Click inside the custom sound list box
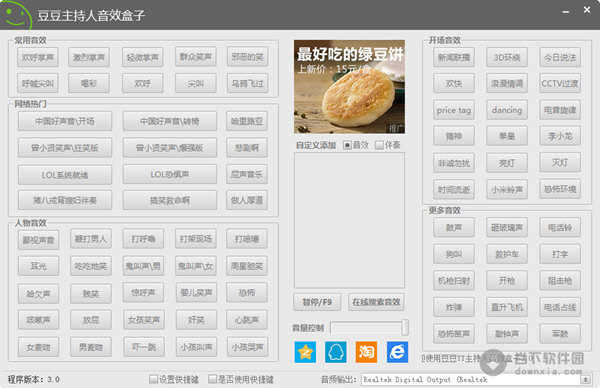The height and width of the screenshot is (388, 600). 349,220
